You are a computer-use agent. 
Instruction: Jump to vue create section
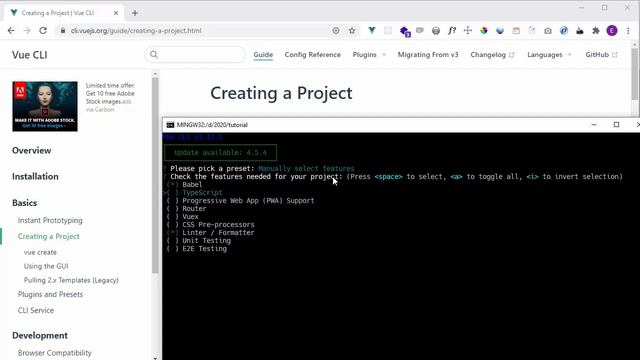click(40, 252)
